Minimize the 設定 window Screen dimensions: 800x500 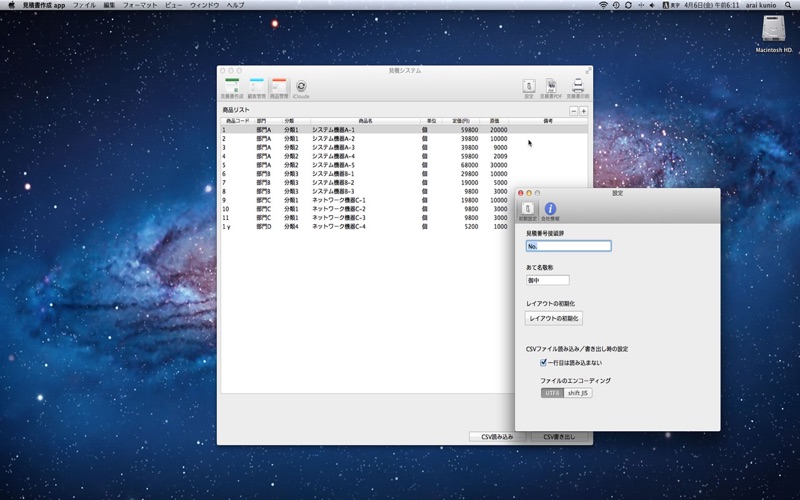click(x=529, y=193)
